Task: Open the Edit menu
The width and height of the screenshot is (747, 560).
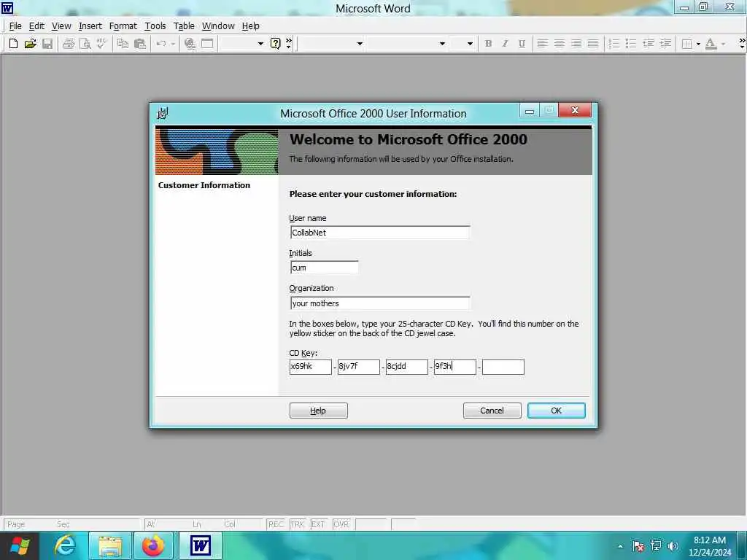Action: pos(36,26)
